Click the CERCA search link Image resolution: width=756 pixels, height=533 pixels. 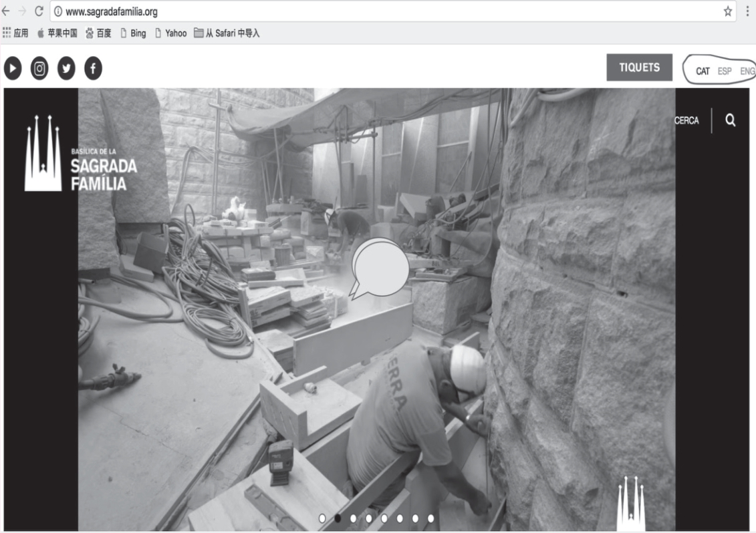click(686, 121)
